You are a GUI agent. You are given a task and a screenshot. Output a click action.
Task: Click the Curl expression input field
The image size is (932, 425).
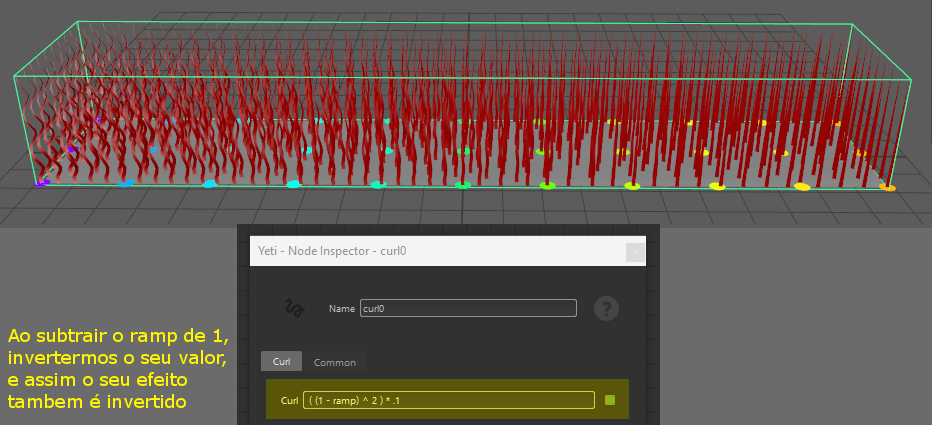tap(448, 400)
